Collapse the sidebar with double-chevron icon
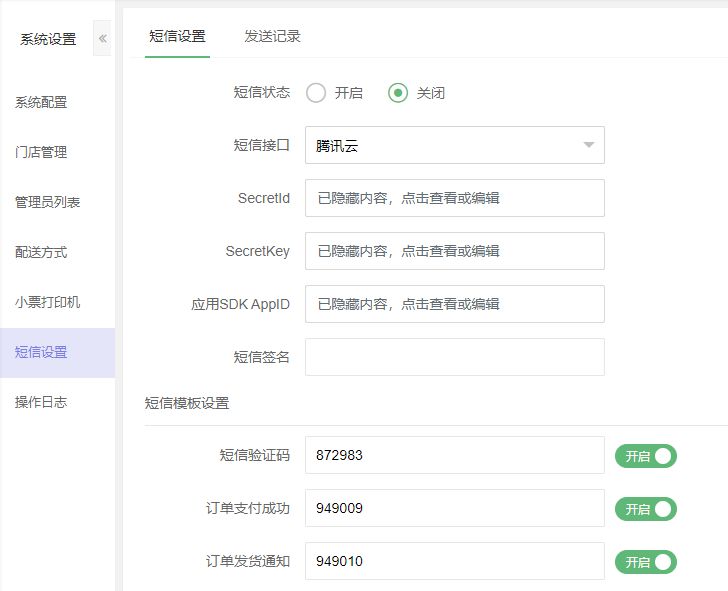Screen dimensions: 728x591 (102, 38)
